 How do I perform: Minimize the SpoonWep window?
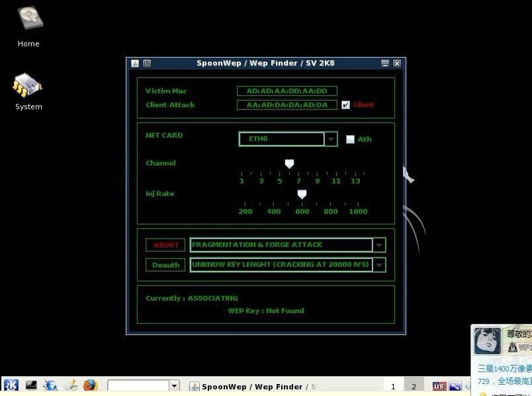384,64
